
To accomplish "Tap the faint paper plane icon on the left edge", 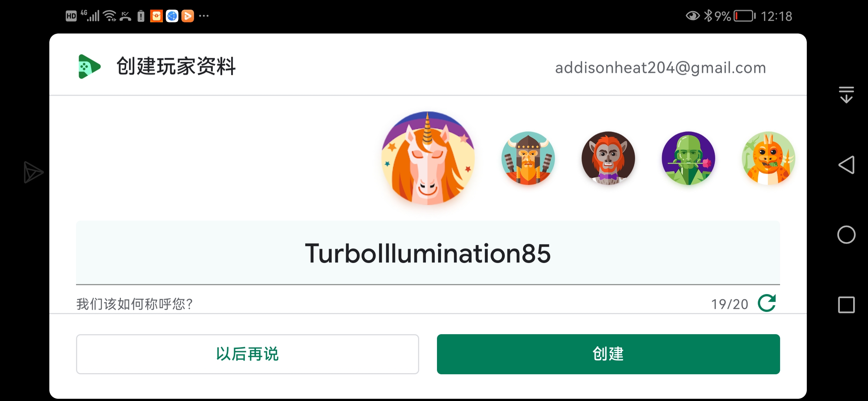I will tap(33, 172).
